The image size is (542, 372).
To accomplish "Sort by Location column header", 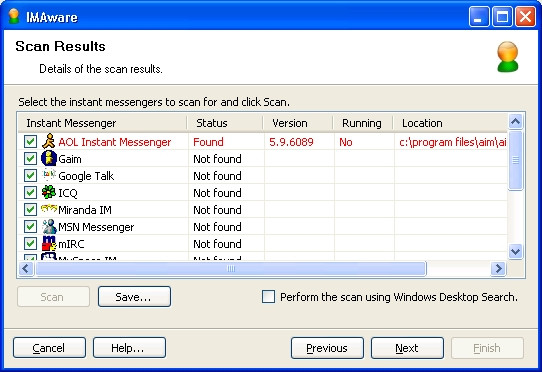I will (450, 123).
